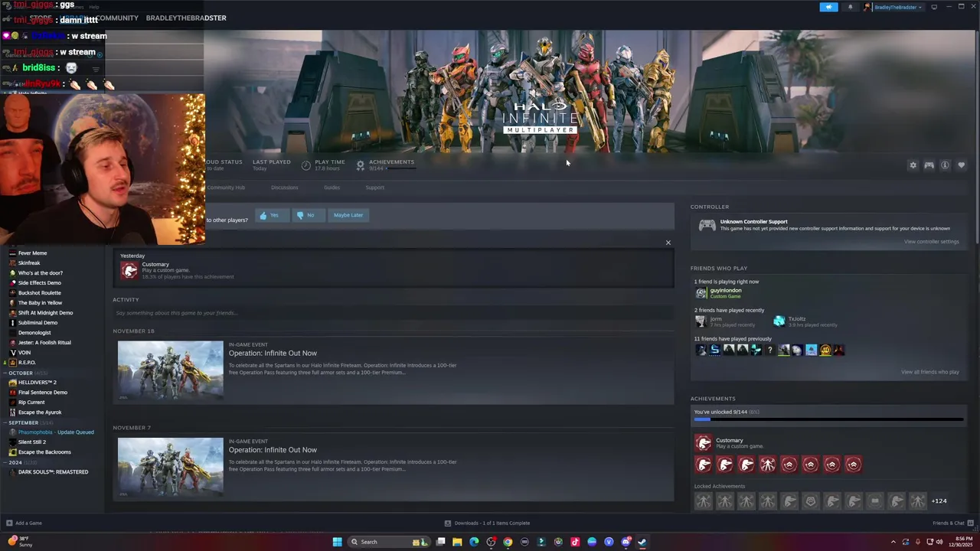
Task: Click View controller settings link
Action: tap(931, 242)
